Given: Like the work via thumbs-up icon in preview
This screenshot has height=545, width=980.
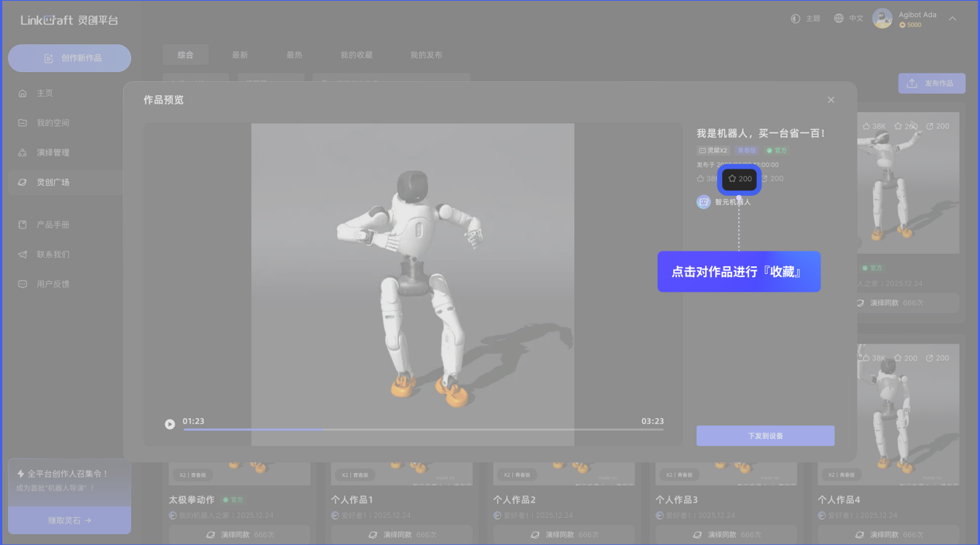Looking at the screenshot, I should coord(700,179).
